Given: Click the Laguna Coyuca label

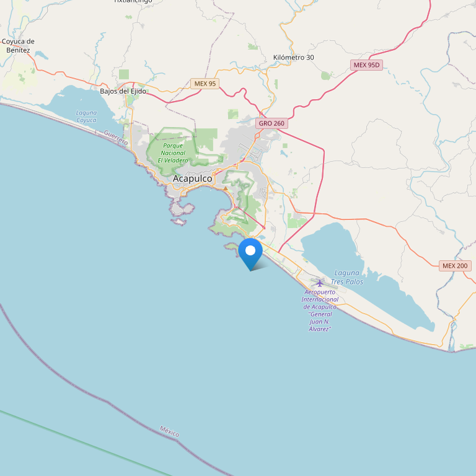Looking at the screenshot, I should pos(86,117).
